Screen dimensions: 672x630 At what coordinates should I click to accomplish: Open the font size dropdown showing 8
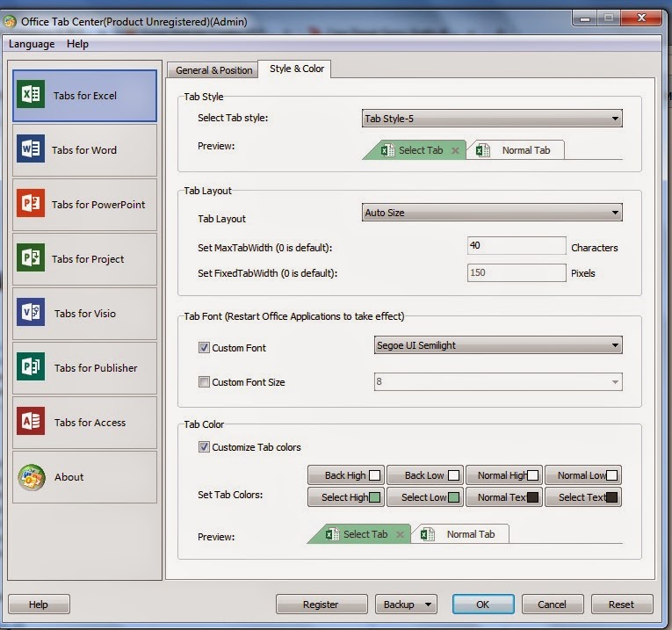pyautogui.click(x=498, y=381)
